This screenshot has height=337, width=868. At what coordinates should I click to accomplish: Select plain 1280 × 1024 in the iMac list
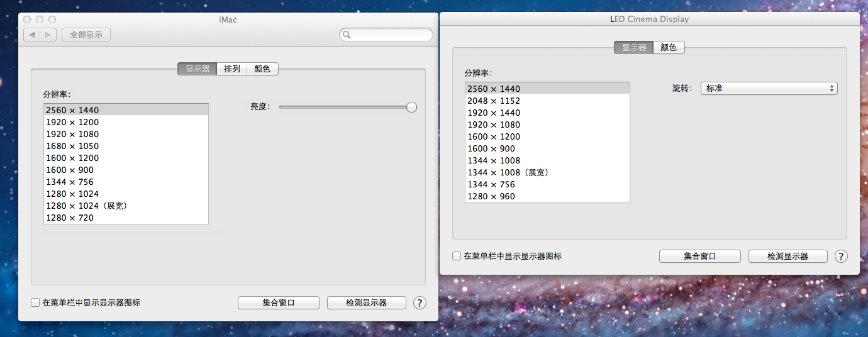point(126,194)
